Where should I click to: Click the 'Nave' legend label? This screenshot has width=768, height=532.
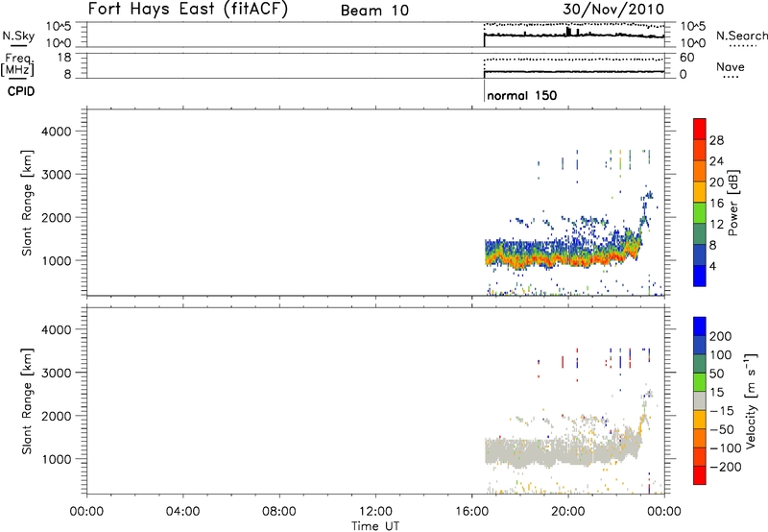pos(731,66)
